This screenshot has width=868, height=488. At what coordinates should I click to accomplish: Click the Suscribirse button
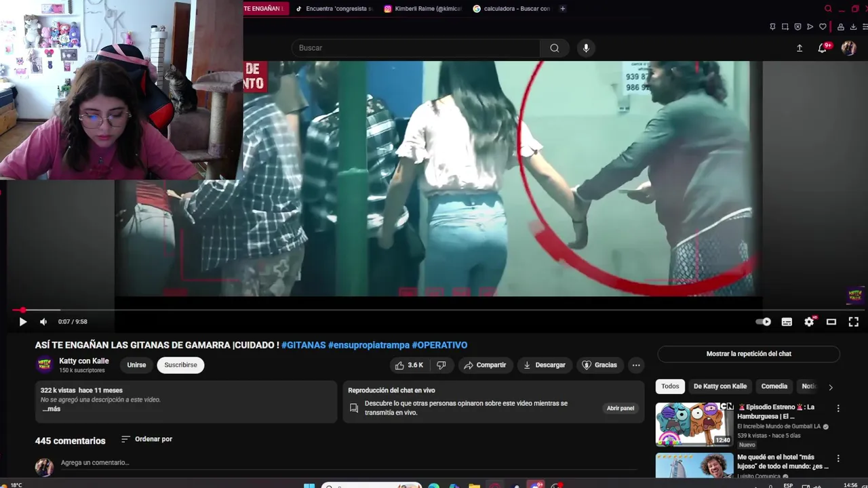click(x=180, y=365)
